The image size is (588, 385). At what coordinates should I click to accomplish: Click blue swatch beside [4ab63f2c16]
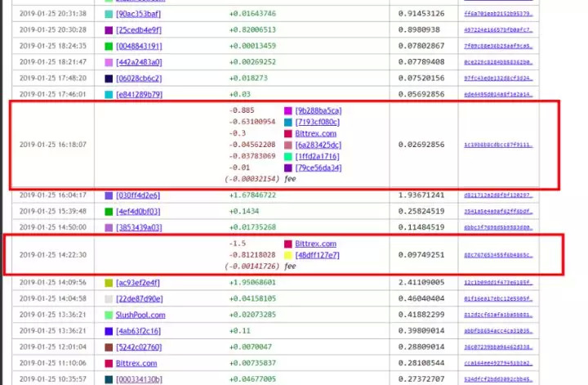[109, 331]
